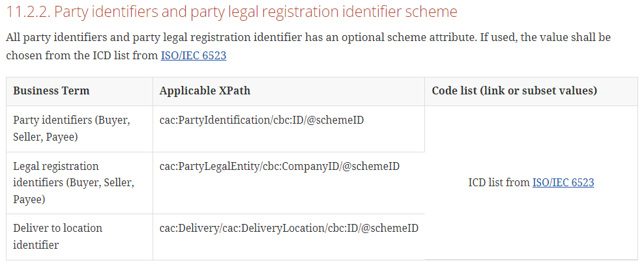Click the cac:Delivery/cac:DeliveryLocation XPath text

(x=289, y=228)
